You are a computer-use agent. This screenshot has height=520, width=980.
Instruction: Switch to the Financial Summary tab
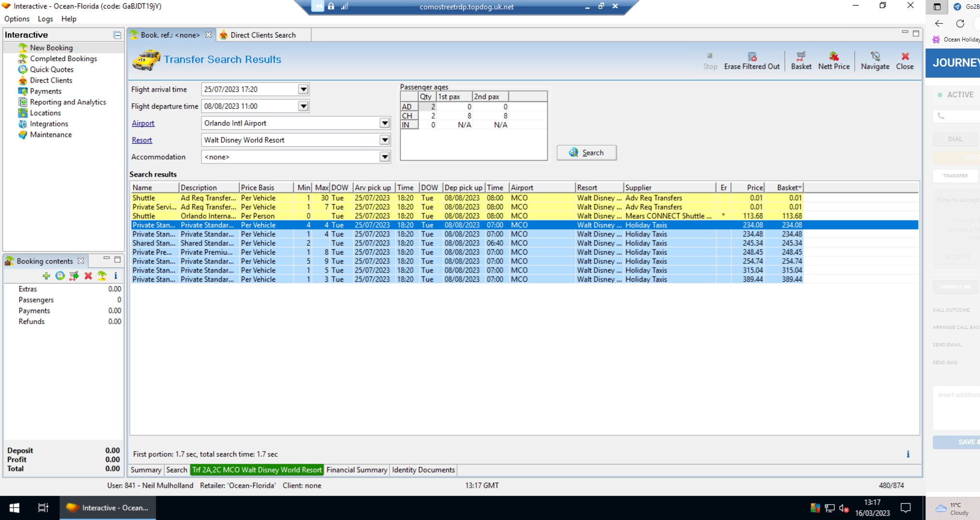coord(357,470)
